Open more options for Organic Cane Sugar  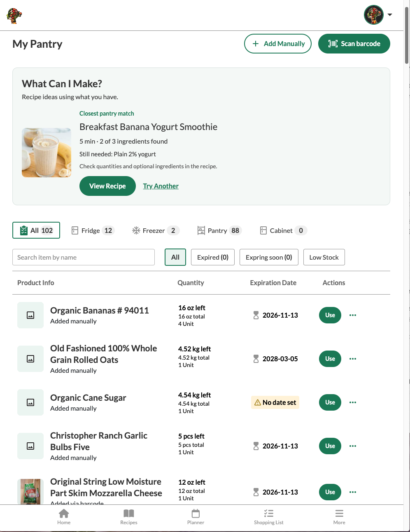tap(353, 402)
